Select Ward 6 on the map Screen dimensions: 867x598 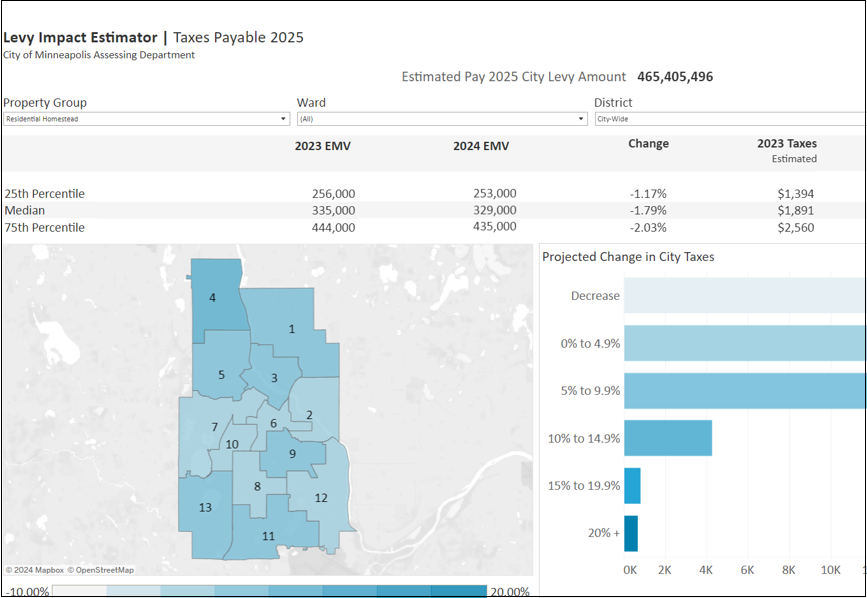point(273,423)
